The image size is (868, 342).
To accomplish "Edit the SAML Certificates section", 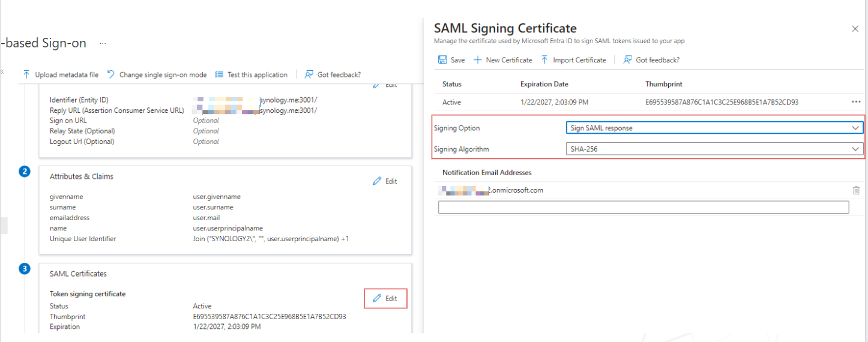I will click(385, 298).
